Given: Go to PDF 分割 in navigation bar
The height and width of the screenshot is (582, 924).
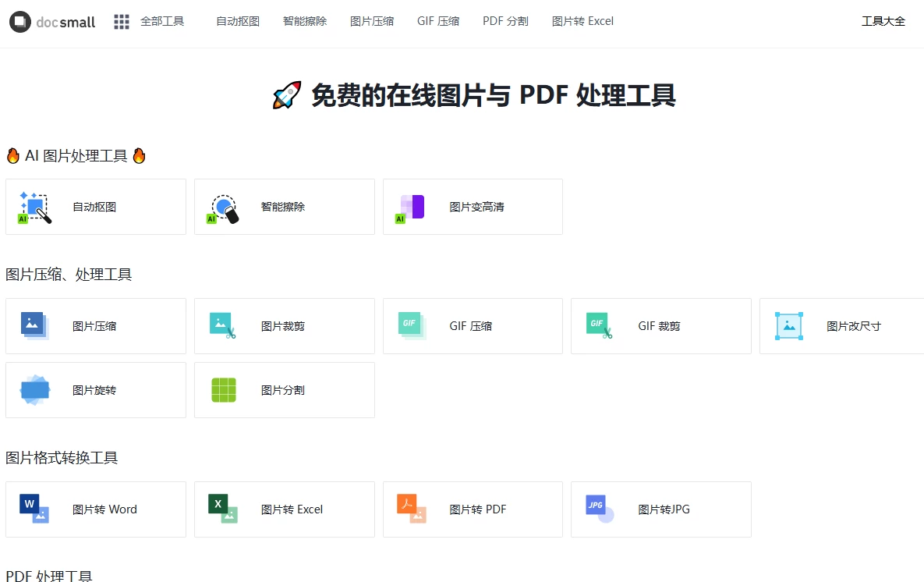Looking at the screenshot, I should (505, 22).
